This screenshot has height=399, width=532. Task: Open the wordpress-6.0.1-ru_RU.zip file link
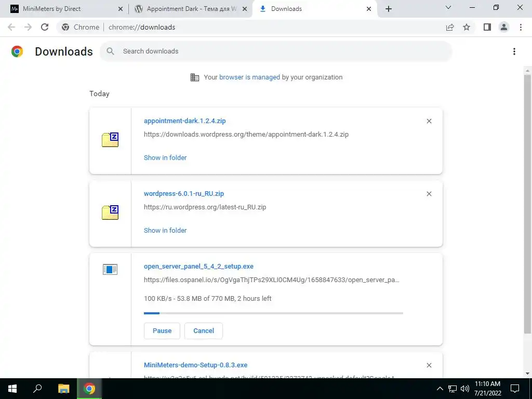[x=184, y=193]
